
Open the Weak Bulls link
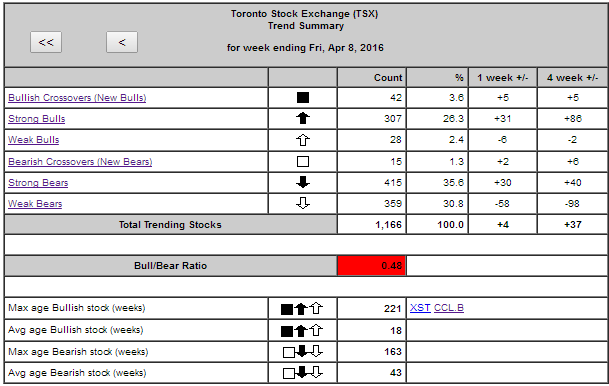click(x=34, y=140)
